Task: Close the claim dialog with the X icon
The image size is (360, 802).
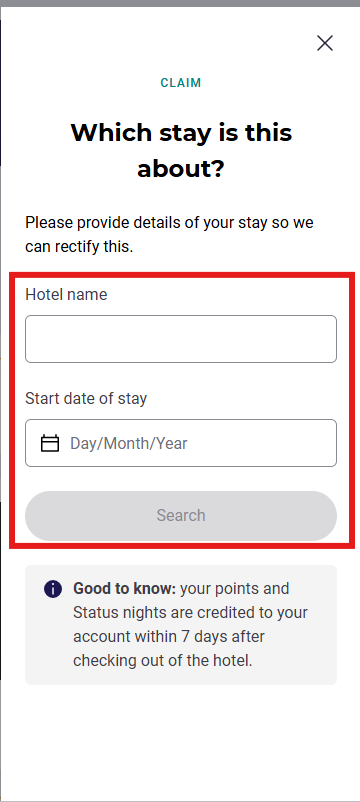Action: coord(325,43)
